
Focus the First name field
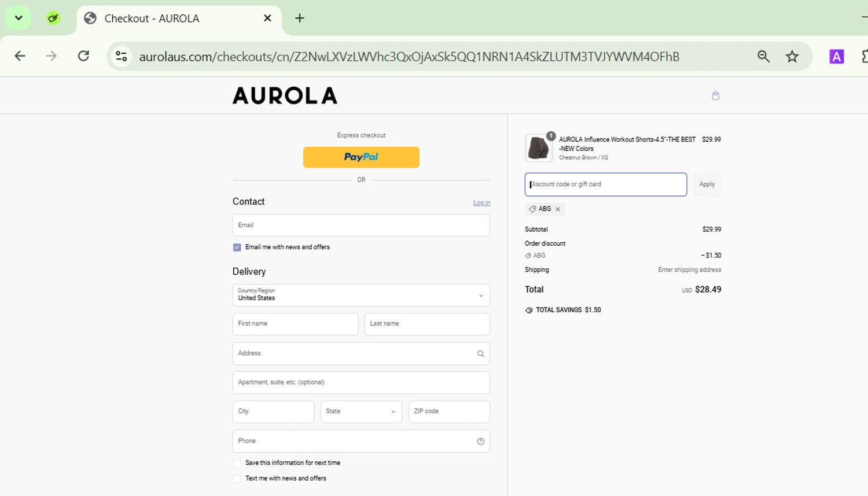coord(295,324)
